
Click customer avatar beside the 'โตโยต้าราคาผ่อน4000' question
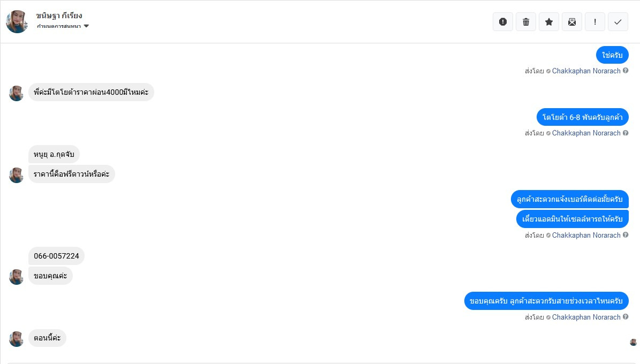17,93
